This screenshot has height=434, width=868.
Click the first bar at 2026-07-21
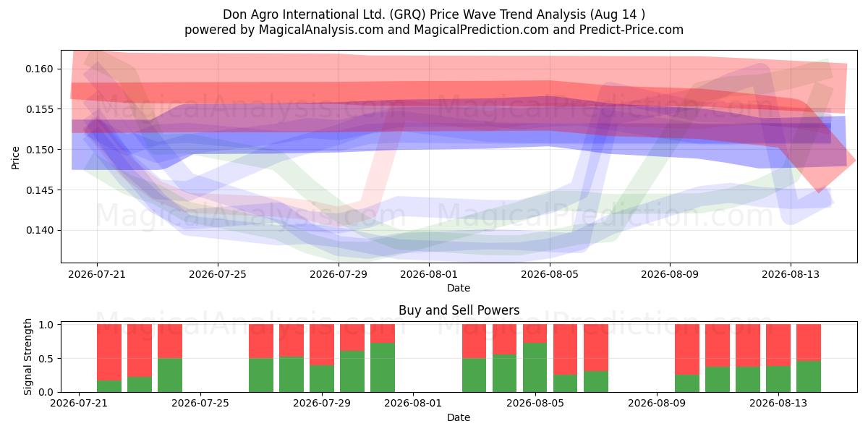point(109,358)
